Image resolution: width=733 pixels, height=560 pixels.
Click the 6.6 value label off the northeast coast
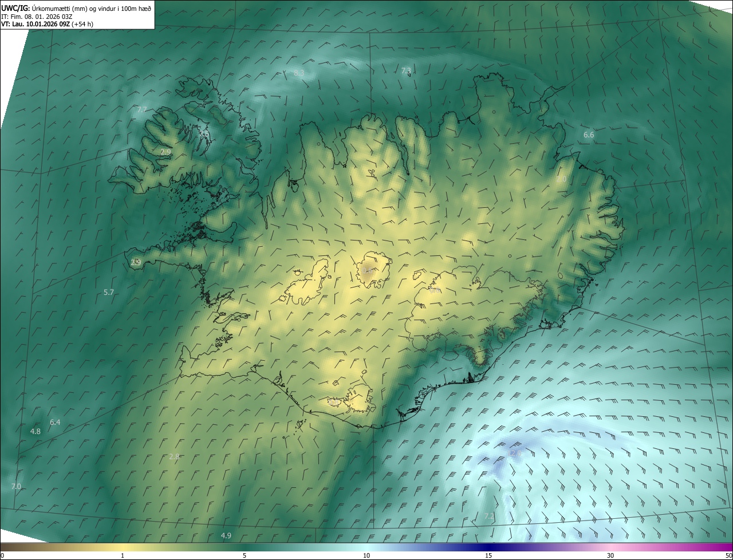pos(589,135)
